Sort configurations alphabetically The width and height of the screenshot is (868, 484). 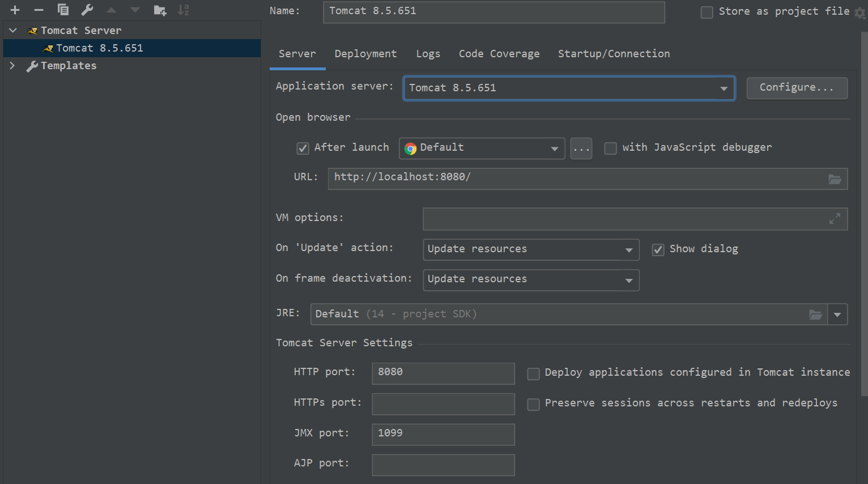[184, 10]
